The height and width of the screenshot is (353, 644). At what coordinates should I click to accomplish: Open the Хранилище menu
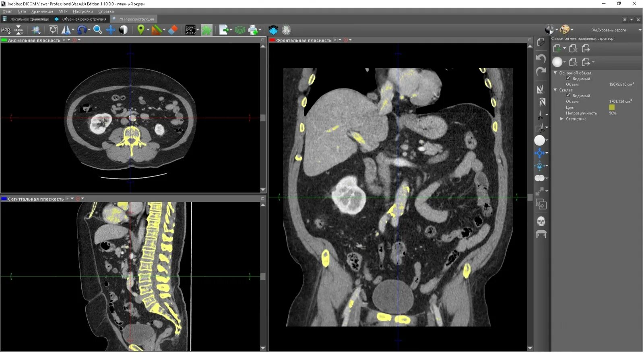(x=42, y=11)
